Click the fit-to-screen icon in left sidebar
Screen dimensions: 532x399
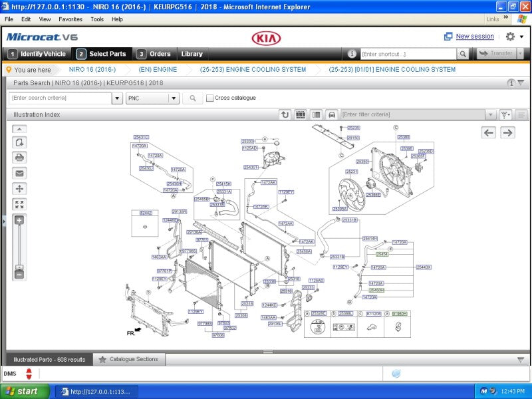click(x=19, y=205)
